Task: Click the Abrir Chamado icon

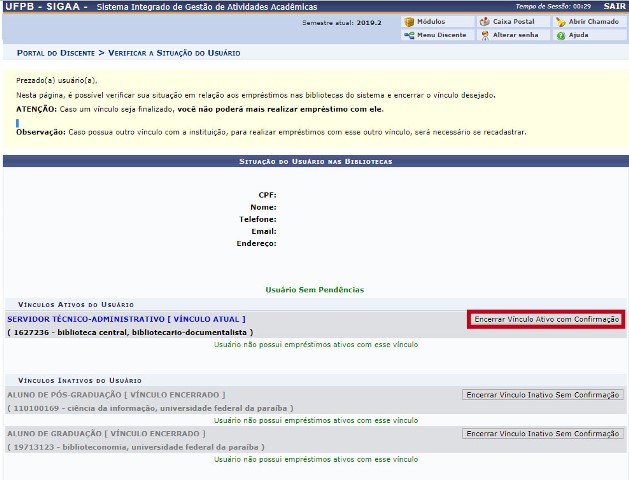Action: pyautogui.click(x=560, y=21)
